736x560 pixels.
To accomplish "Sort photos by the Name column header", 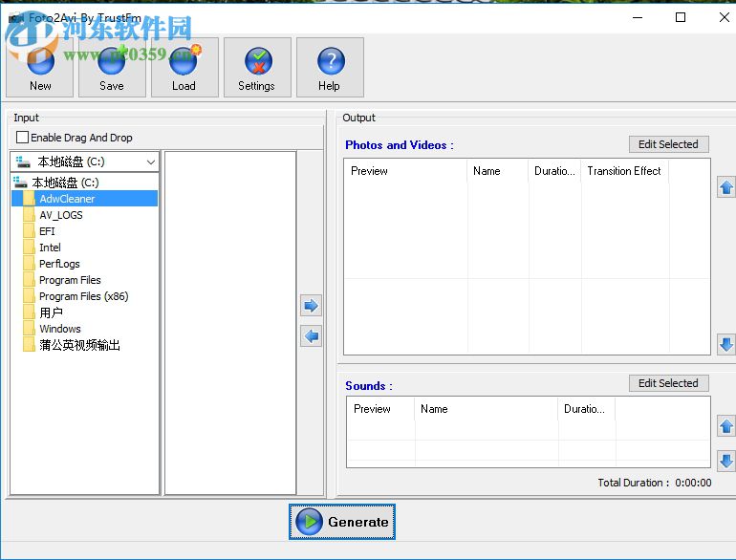I will tap(498, 171).
